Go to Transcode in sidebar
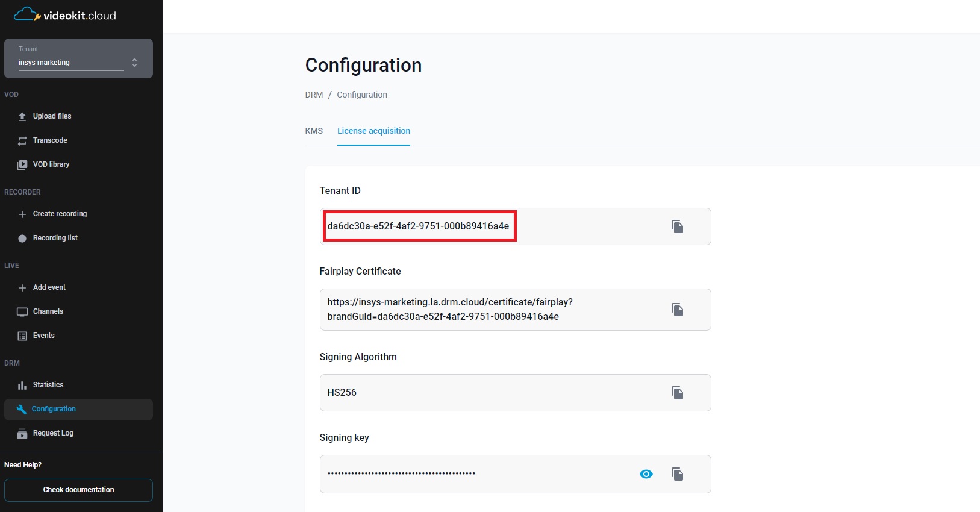980x512 pixels. click(50, 140)
